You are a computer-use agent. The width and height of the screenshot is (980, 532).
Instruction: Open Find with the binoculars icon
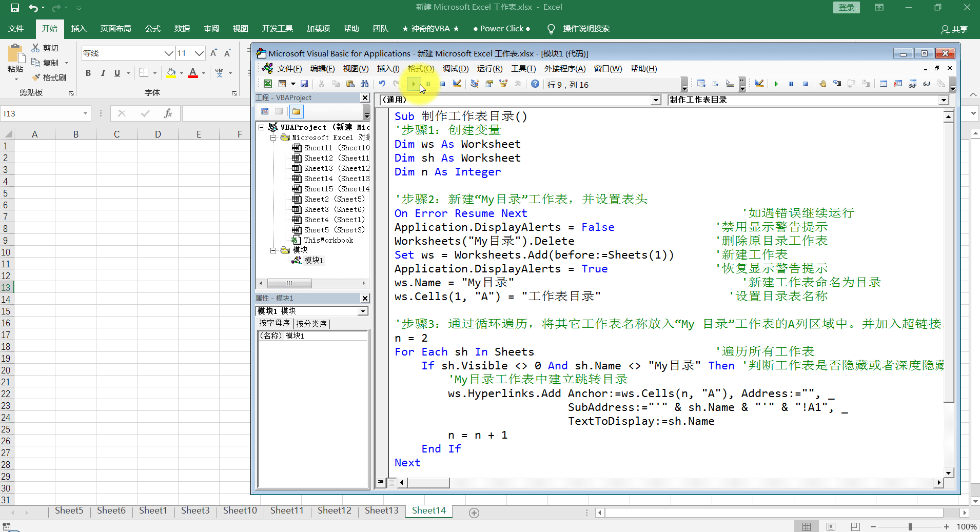[x=364, y=84]
